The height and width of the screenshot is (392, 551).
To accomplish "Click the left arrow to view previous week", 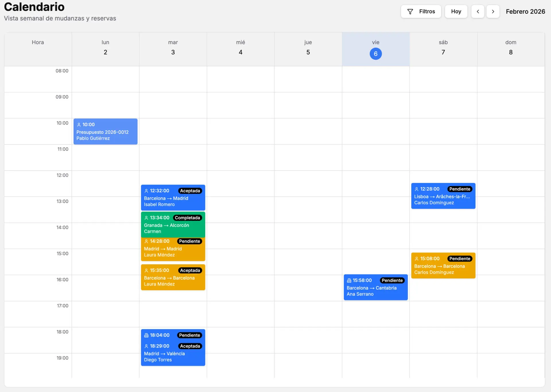I will [478, 11].
